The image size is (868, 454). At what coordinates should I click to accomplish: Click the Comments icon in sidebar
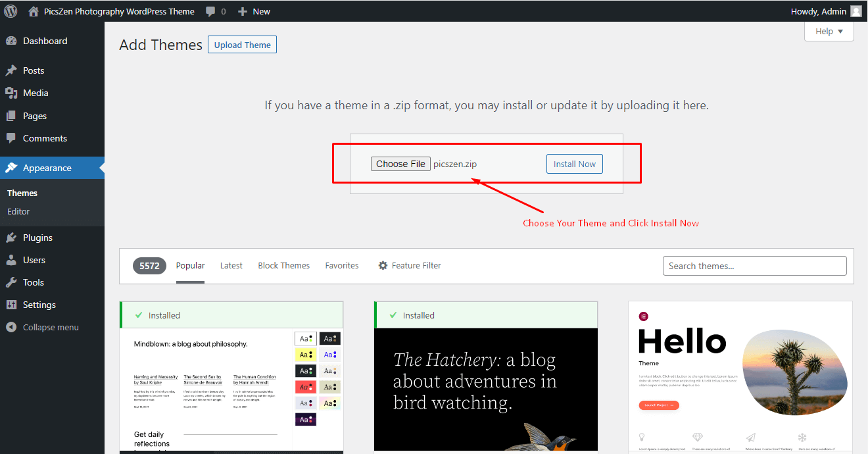[11, 138]
